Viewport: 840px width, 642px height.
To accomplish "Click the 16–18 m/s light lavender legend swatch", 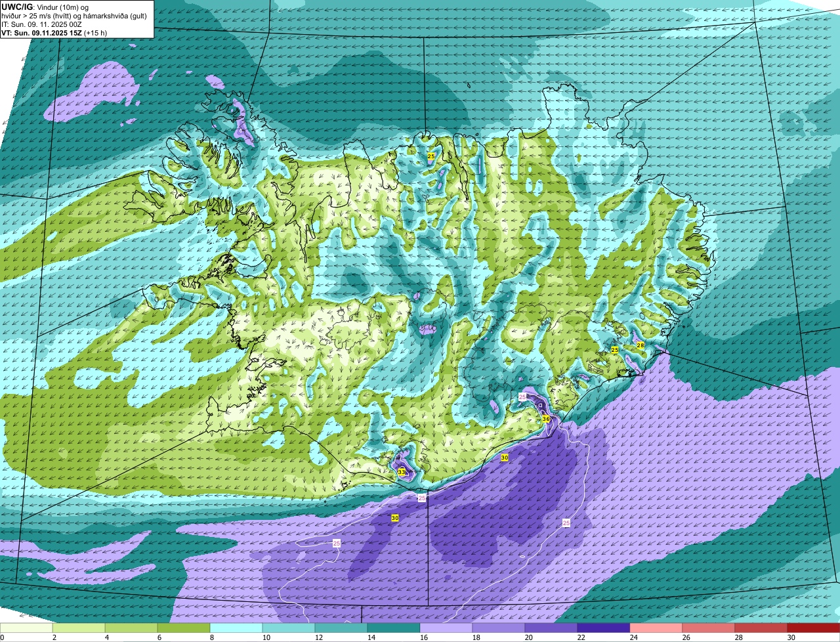I will pyautogui.click(x=446, y=628).
